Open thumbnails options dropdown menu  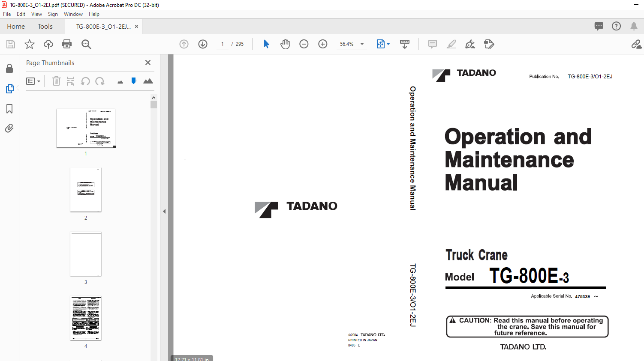click(33, 81)
